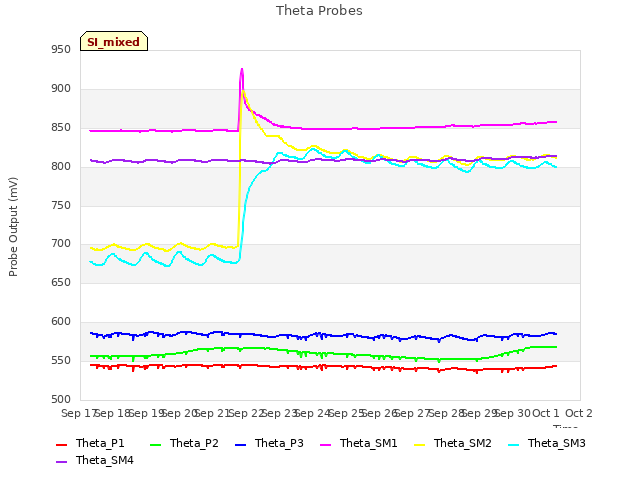640x480 pixels.
Task: Select the Theta_SM3 legend entry
Action: click(x=547, y=443)
